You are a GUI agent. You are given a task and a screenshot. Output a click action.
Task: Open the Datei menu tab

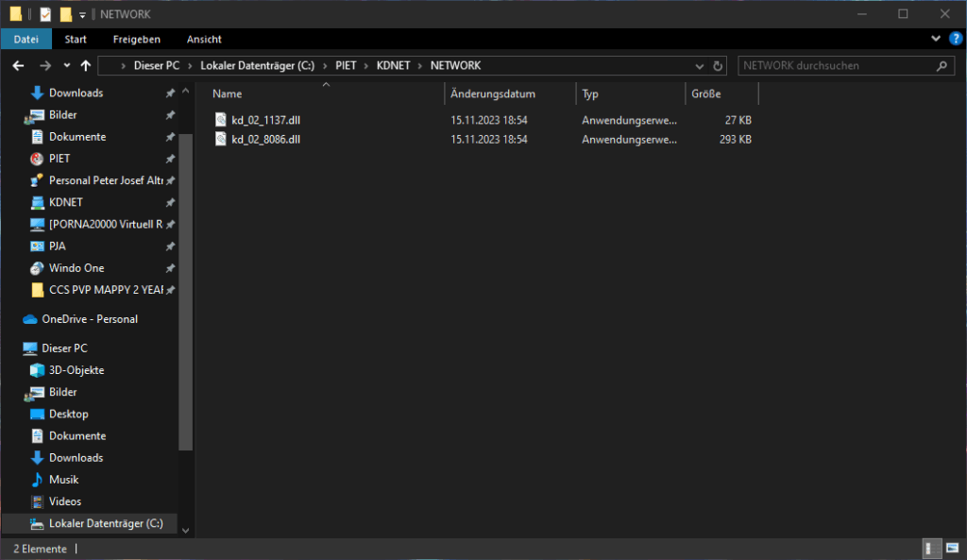[25, 39]
